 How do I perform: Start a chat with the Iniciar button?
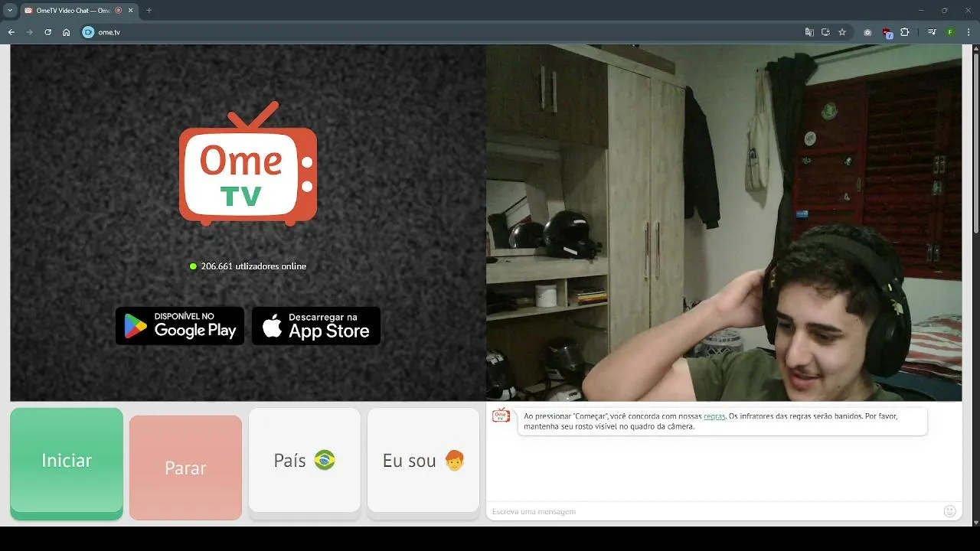point(67,463)
